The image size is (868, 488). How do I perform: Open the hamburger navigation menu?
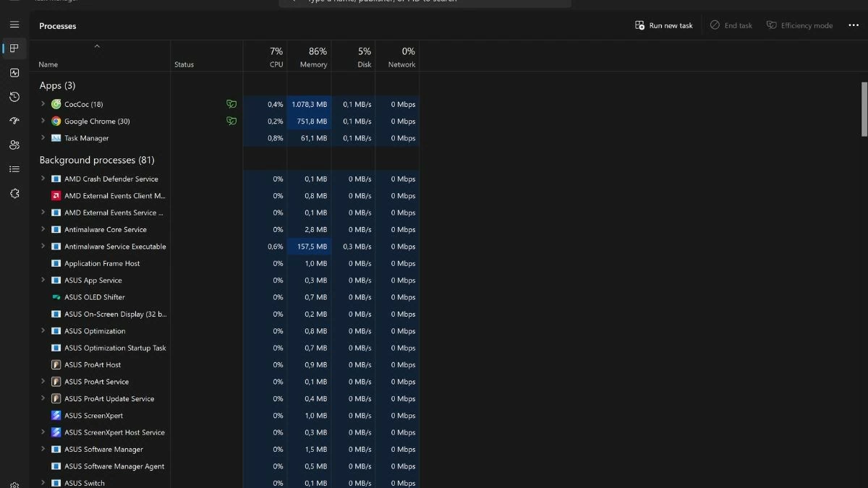click(x=14, y=25)
